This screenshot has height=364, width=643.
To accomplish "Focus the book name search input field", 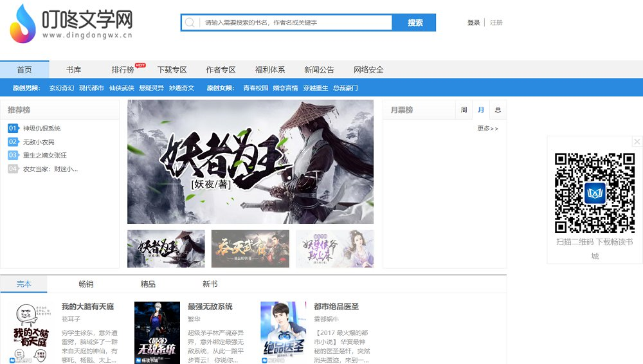I will click(x=296, y=23).
